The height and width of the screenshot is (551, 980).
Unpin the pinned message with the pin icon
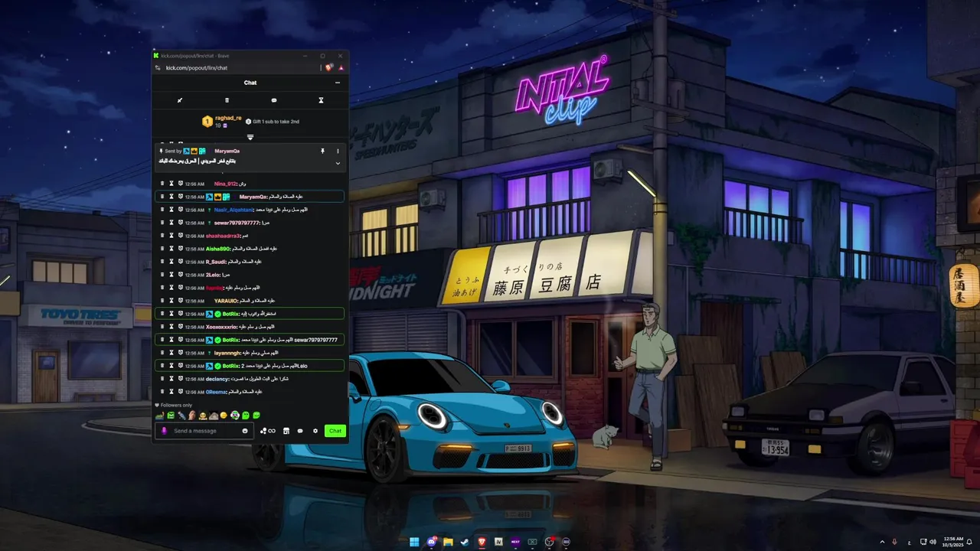[322, 152]
